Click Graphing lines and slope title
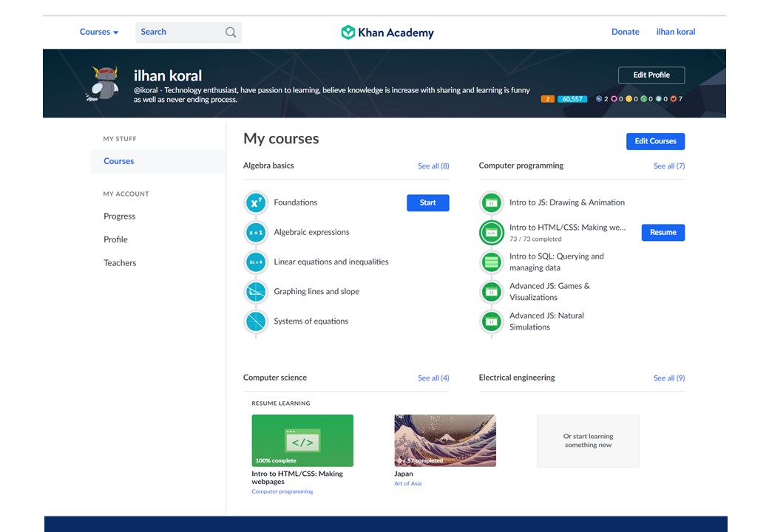The width and height of the screenshot is (769, 532). (x=316, y=291)
